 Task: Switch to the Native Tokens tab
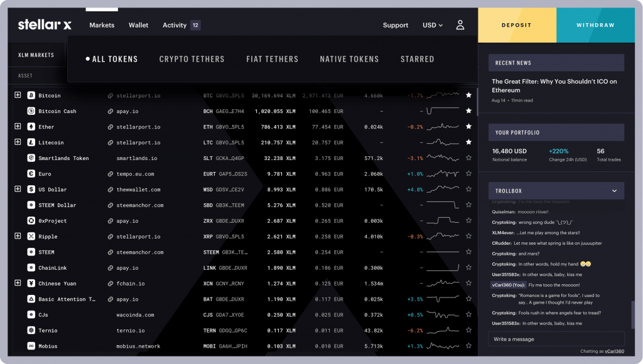pyautogui.click(x=349, y=59)
